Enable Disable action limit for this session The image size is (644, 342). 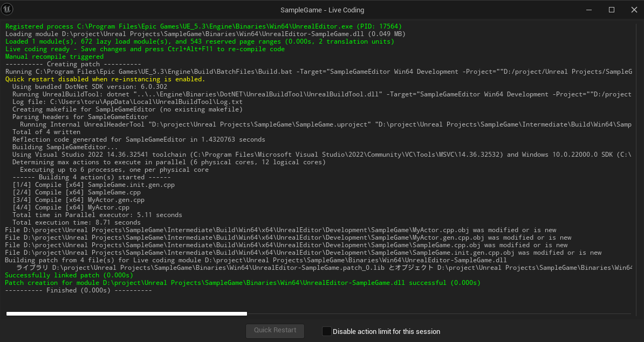(326, 331)
